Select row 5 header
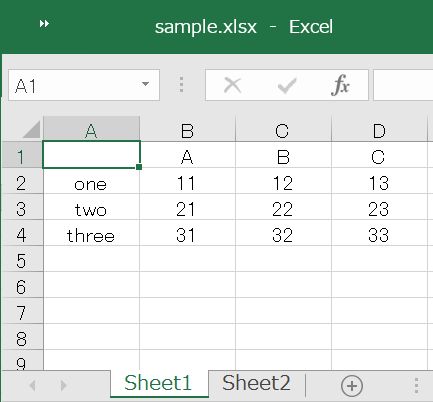The height and width of the screenshot is (402, 433). (x=22, y=259)
